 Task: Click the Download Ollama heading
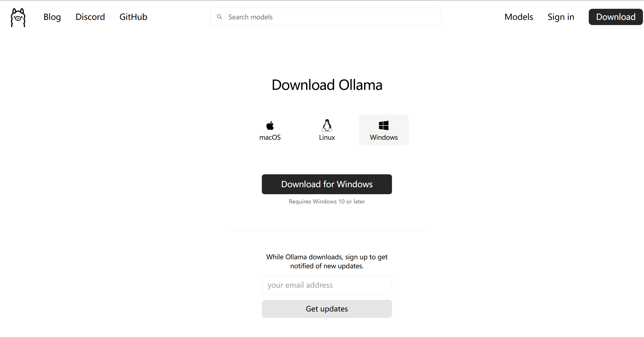pos(327,85)
